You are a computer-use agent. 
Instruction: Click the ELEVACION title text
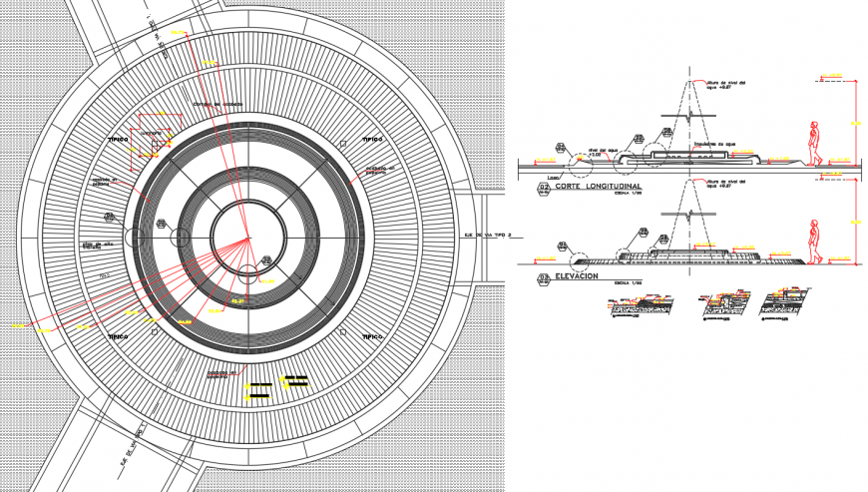(578, 276)
